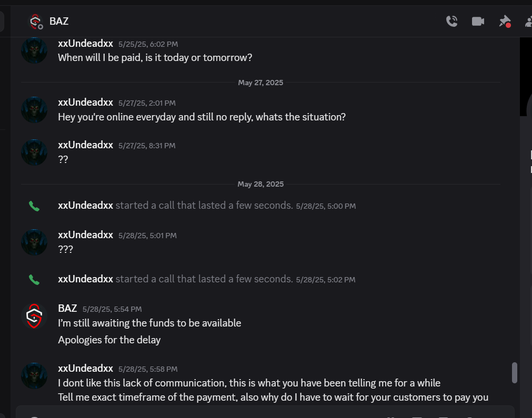
Task: Start a voice call with BAZ
Action: [451, 22]
